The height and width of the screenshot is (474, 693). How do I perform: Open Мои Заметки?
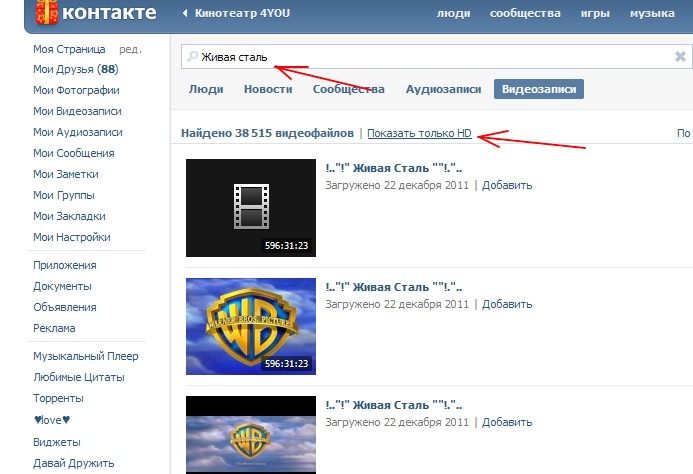[66, 174]
